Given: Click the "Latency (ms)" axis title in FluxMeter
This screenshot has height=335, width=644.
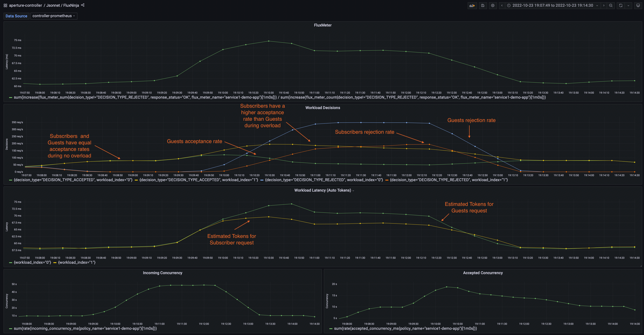Looking at the screenshot, I should click(7, 62).
